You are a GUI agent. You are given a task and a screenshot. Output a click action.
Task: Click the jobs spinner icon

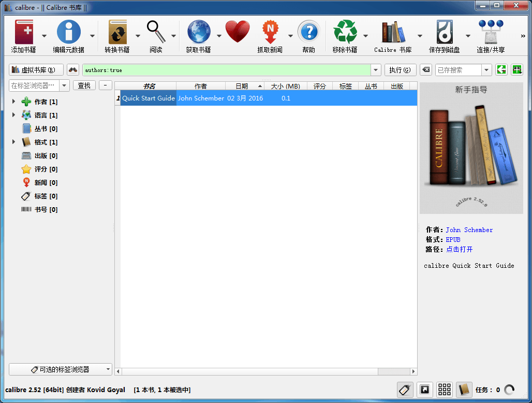click(509, 390)
